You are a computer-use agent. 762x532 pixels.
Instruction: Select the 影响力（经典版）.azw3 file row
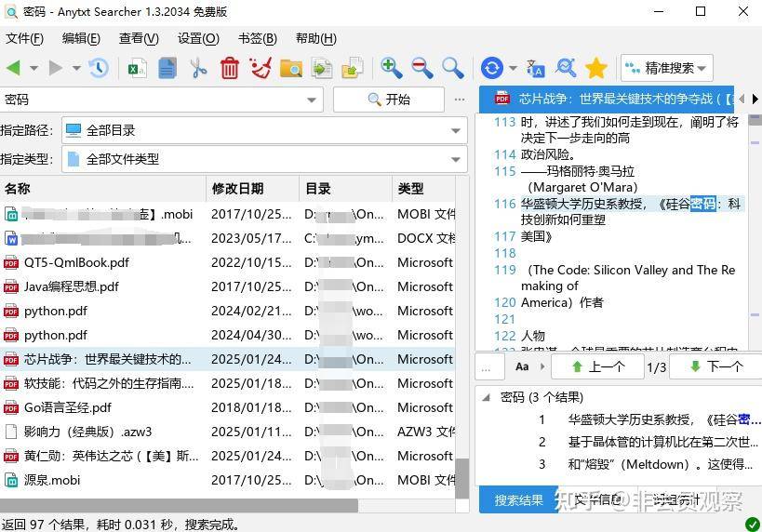point(227,432)
